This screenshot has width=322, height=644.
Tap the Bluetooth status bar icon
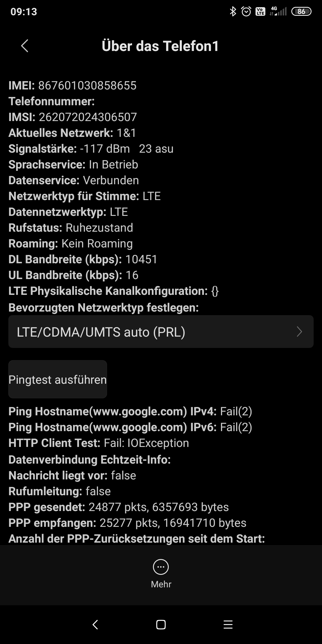point(233,12)
